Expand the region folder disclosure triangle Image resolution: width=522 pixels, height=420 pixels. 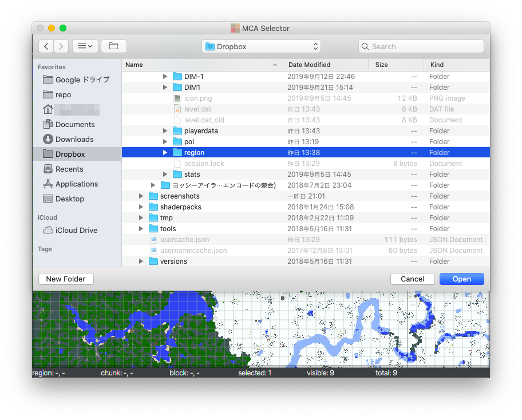pos(165,152)
